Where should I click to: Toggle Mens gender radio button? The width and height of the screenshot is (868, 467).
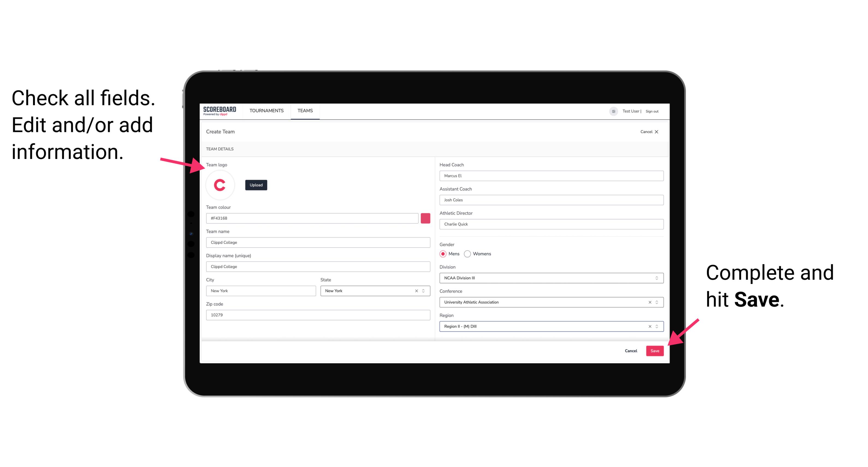[x=443, y=254]
